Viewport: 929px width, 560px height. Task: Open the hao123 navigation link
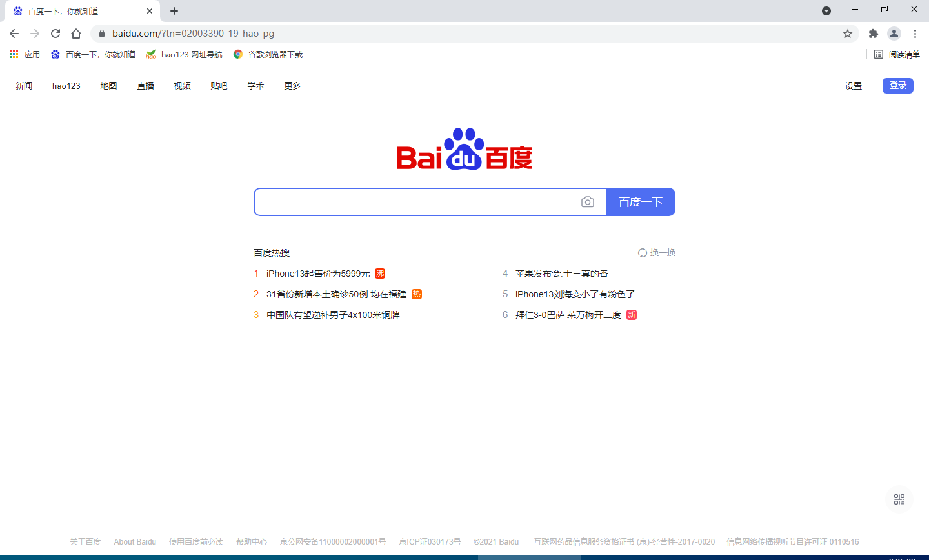click(x=66, y=86)
